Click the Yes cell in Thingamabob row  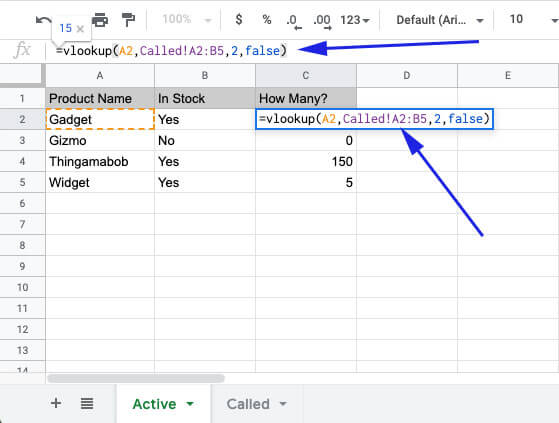(205, 161)
